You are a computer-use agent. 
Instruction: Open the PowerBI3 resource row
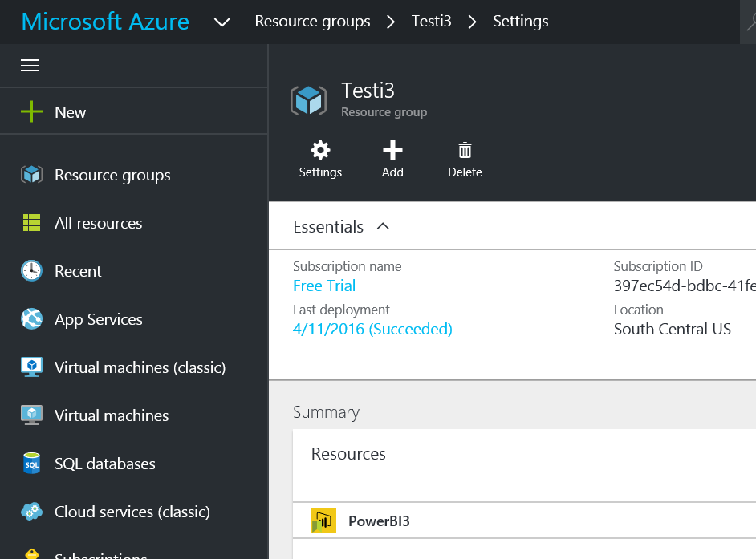(x=379, y=521)
